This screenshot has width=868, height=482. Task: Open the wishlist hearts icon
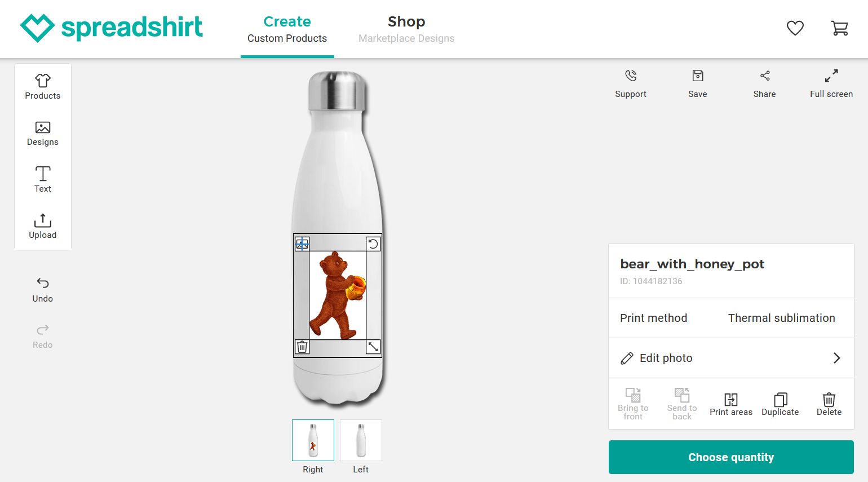tap(795, 28)
